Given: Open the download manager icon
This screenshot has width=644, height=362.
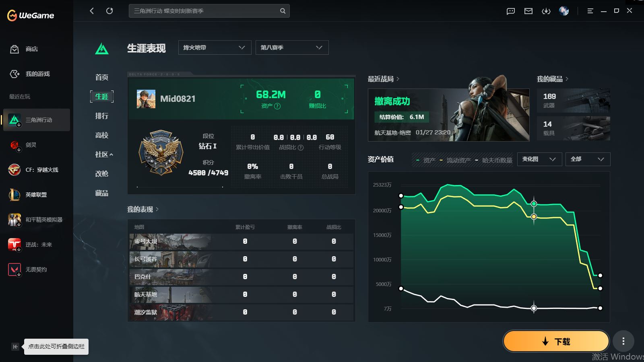Looking at the screenshot, I should tap(546, 11).
